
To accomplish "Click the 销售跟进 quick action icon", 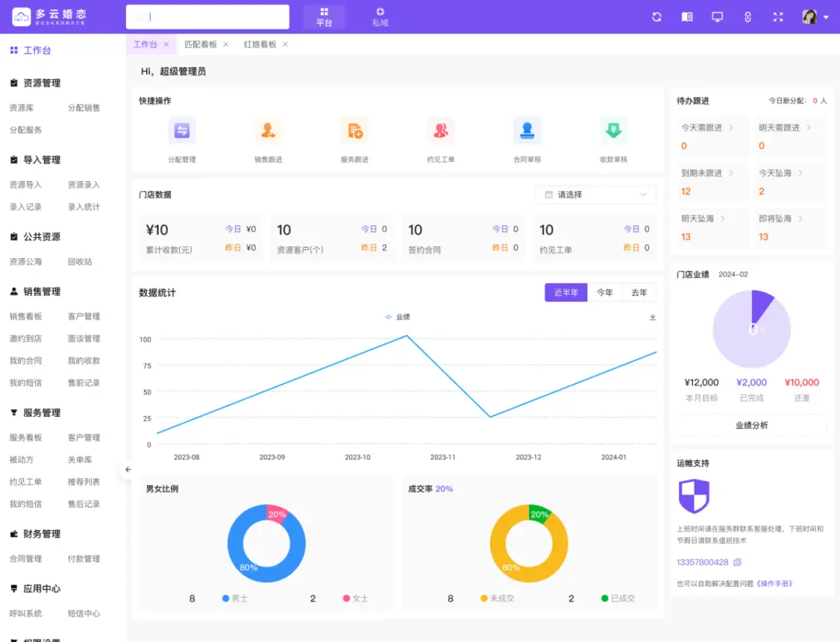I will [268, 131].
